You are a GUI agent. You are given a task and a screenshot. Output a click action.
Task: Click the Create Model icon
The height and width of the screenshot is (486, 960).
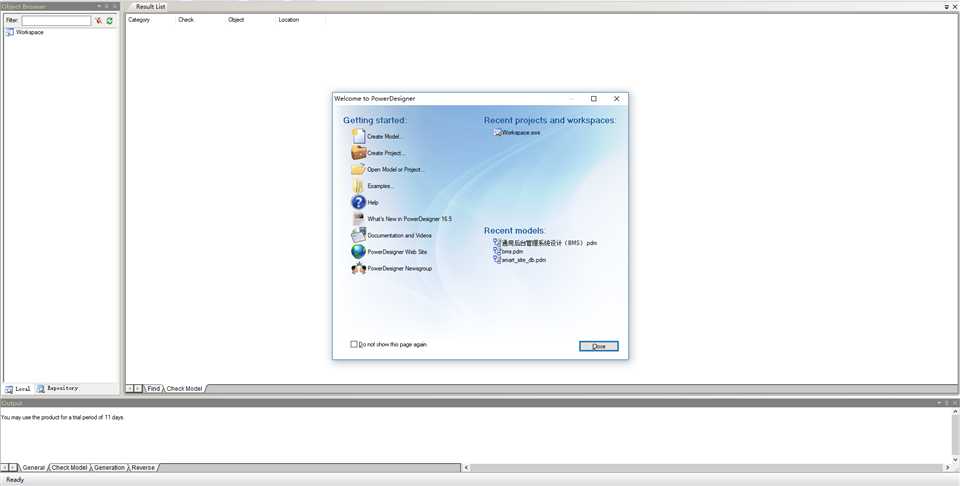359,136
